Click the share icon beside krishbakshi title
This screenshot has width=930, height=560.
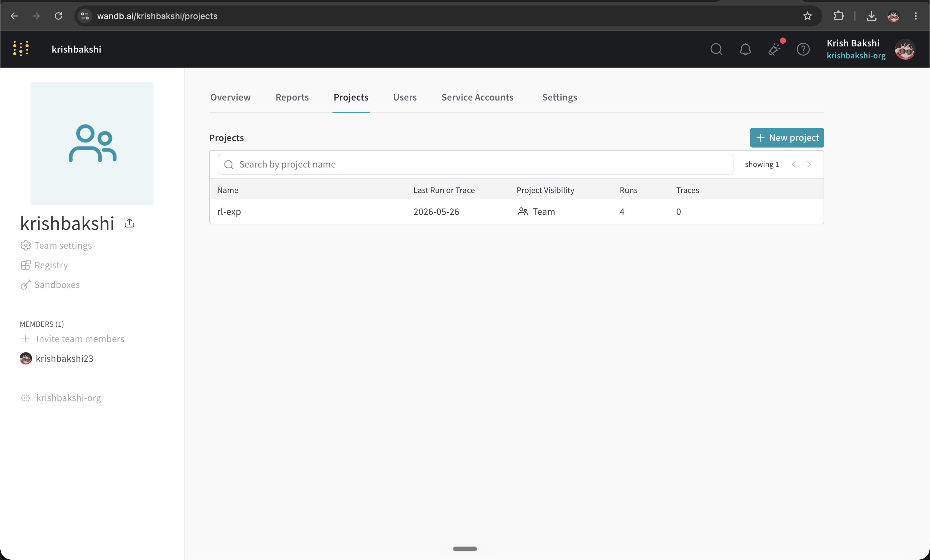coord(129,223)
